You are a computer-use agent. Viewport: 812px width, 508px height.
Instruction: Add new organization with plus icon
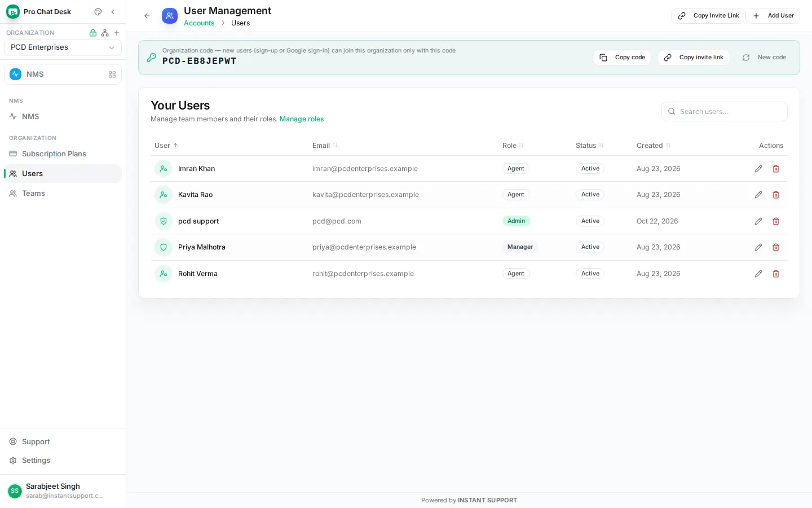tap(117, 33)
